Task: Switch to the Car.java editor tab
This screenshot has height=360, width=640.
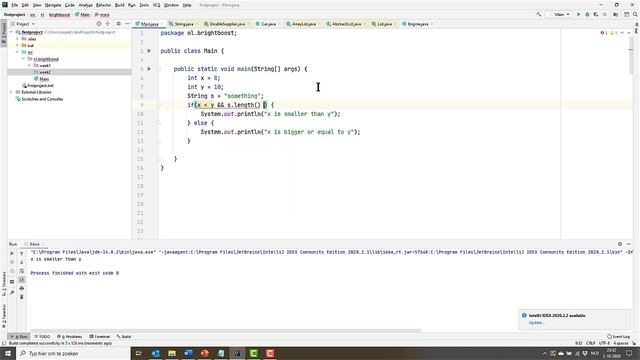Action: tap(267, 24)
